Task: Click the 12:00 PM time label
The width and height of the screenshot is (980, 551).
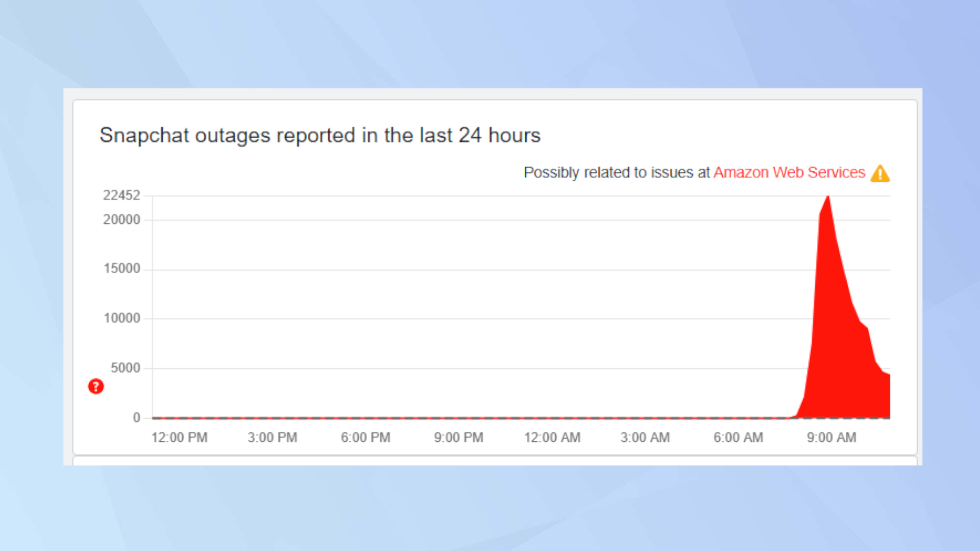Action: tap(179, 437)
